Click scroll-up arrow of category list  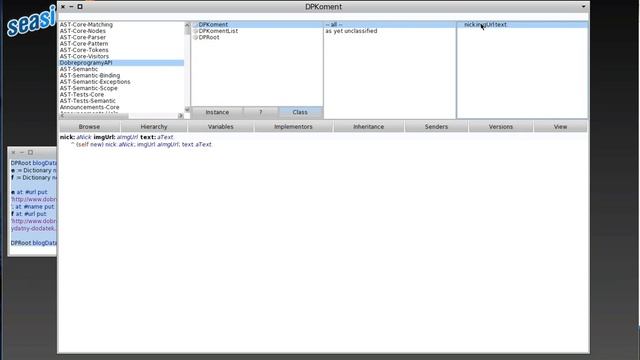click(x=187, y=25)
